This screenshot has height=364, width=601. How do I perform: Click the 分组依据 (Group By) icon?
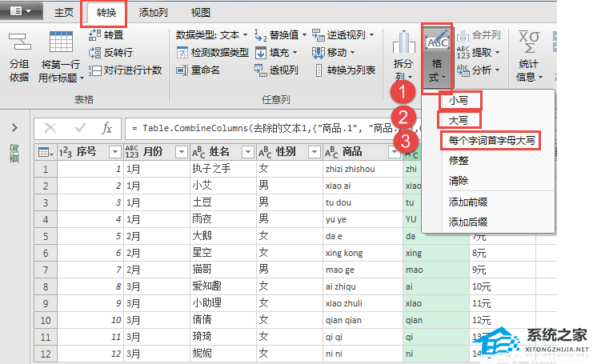click(19, 46)
